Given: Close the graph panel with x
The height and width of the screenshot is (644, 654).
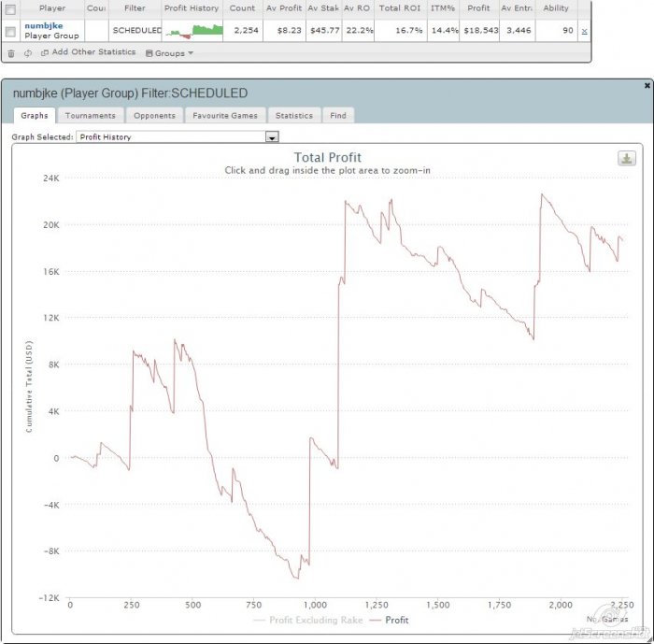Looking at the screenshot, I should pos(647,85).
